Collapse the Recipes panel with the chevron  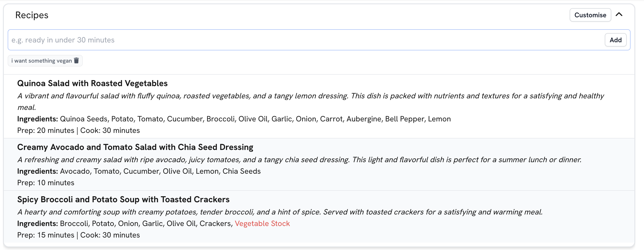[x=619, y=15]
